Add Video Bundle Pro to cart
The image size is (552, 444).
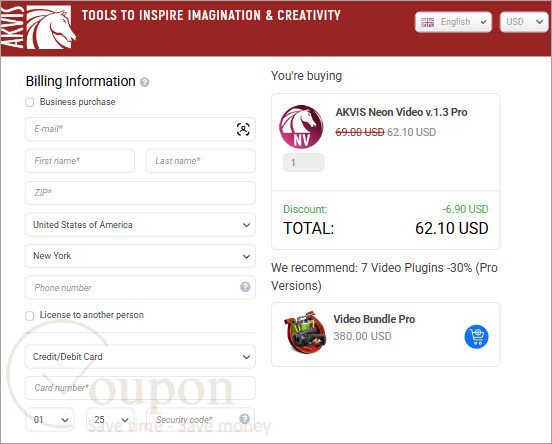pos(476,337)
